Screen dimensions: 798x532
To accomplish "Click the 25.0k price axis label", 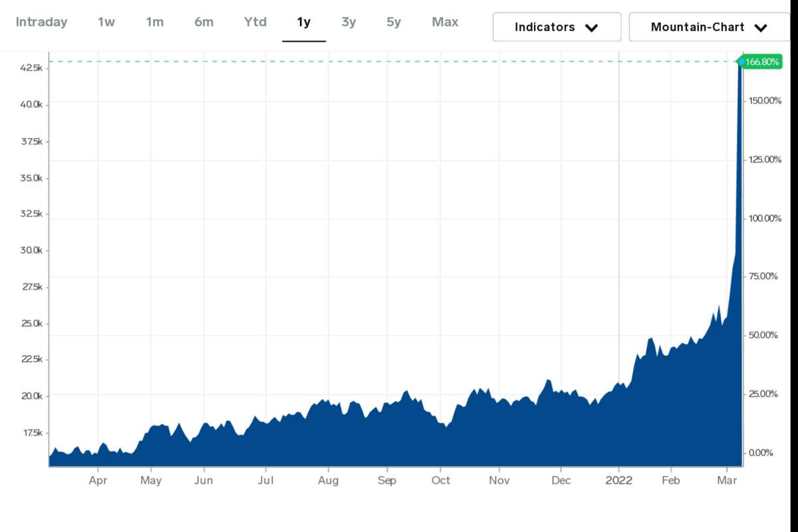I will (31, 324).
